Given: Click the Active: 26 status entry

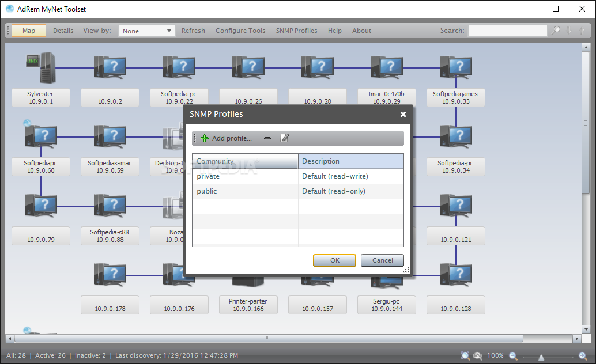Looking at the screenshot, I should tap(50, 355).
